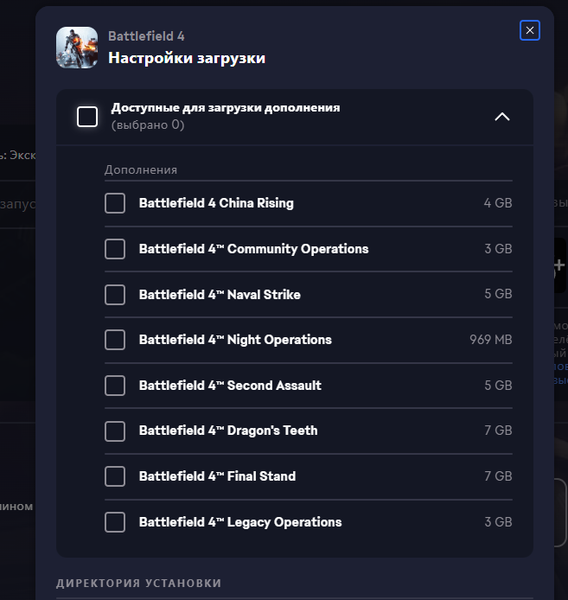The image size is (568, 600).
Task: Click the Battlefield 4 China Rising label
Action: click(x=216, y=203)
